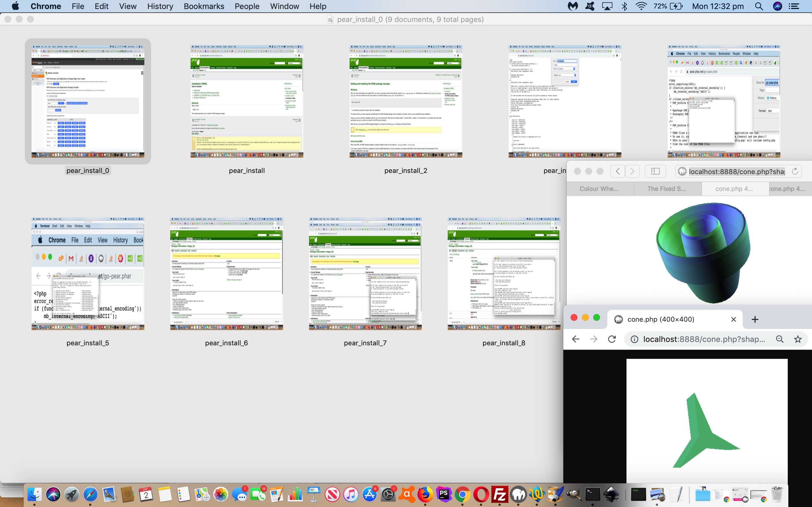Click the WiFi icon in menu bar
Screen dimensions: 812x507
coord(639,6)
